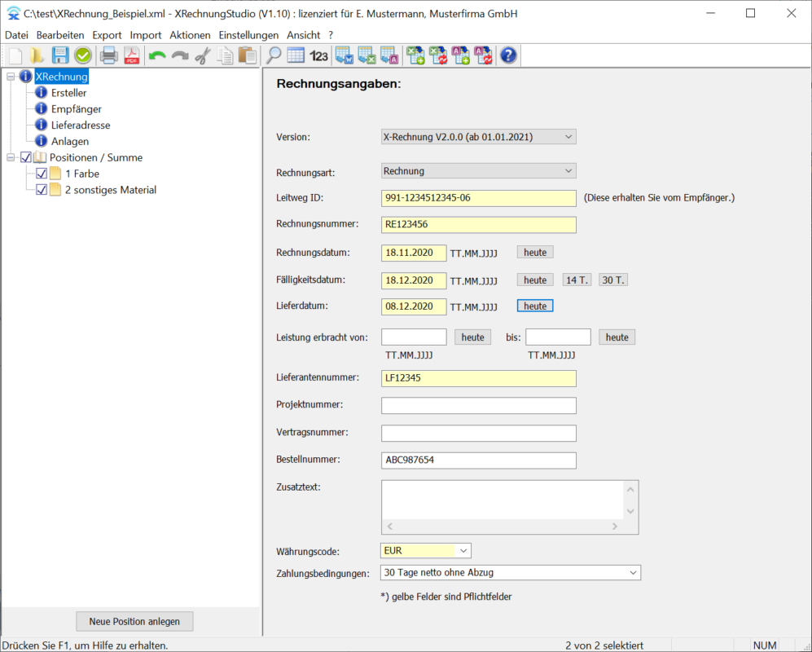Create a new blank document from toolbar
The height and width of the screenshot is (652, 812).
coord(15,55)
